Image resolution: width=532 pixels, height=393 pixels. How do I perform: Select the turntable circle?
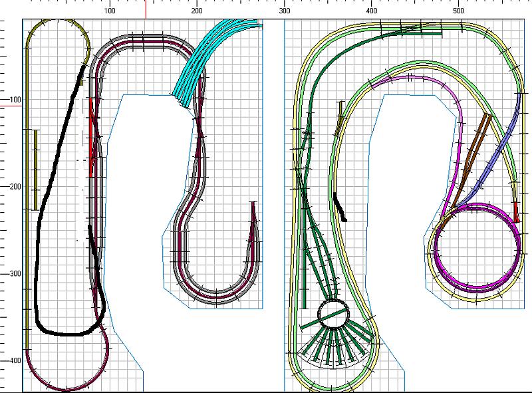[334, 314]
